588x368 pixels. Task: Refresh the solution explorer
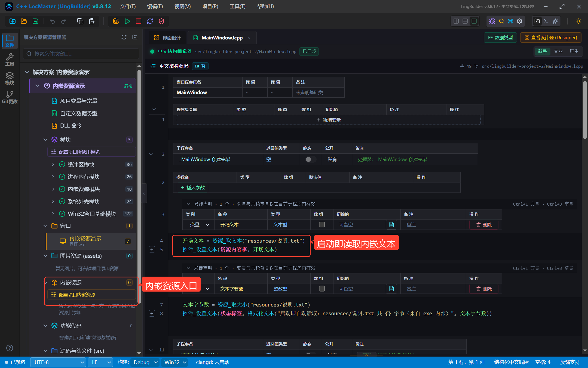click(x=124, y=37)
